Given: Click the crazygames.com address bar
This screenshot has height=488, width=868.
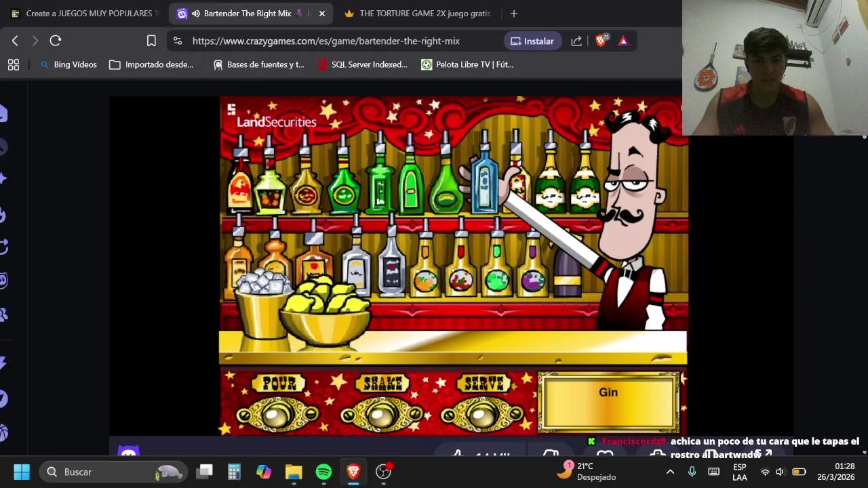Looking at the screenshot, I should [326, 41].
